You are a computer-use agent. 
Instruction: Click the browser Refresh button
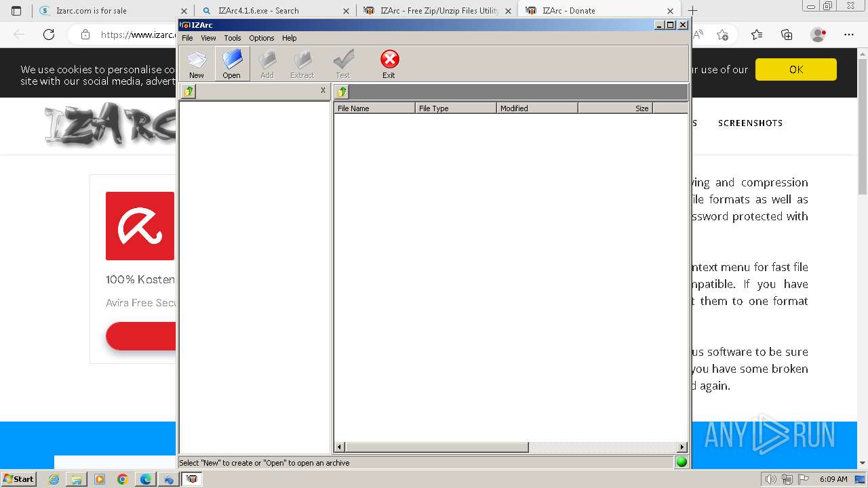(49, 35)
